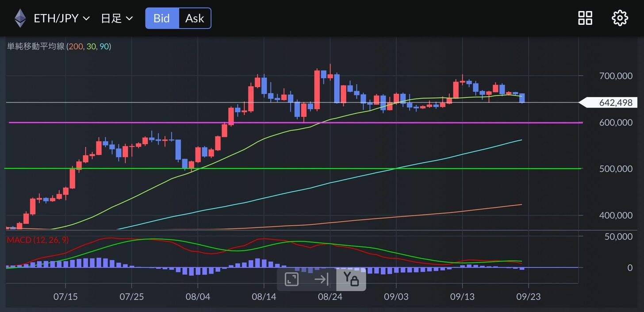Open the grid layout icon

click(585, 18)
